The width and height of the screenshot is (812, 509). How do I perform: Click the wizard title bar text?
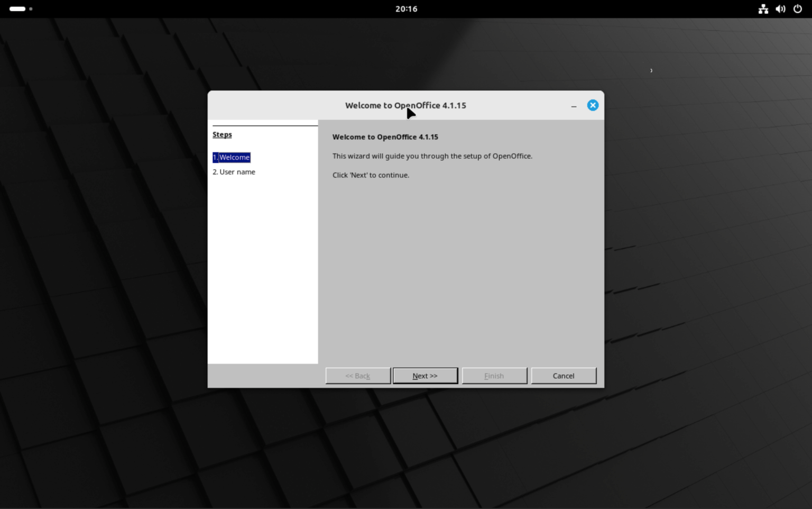pos(405,105)
